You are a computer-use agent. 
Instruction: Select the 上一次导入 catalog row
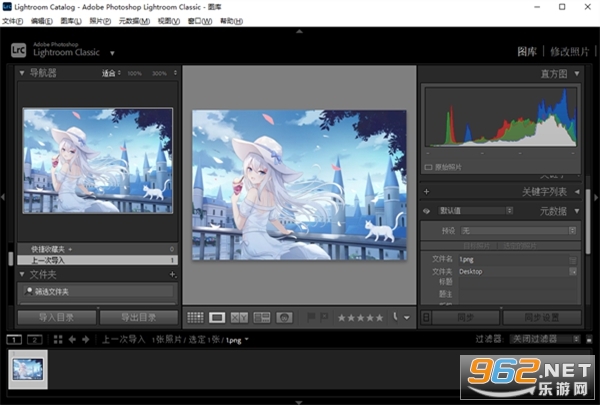coord(98,260)
